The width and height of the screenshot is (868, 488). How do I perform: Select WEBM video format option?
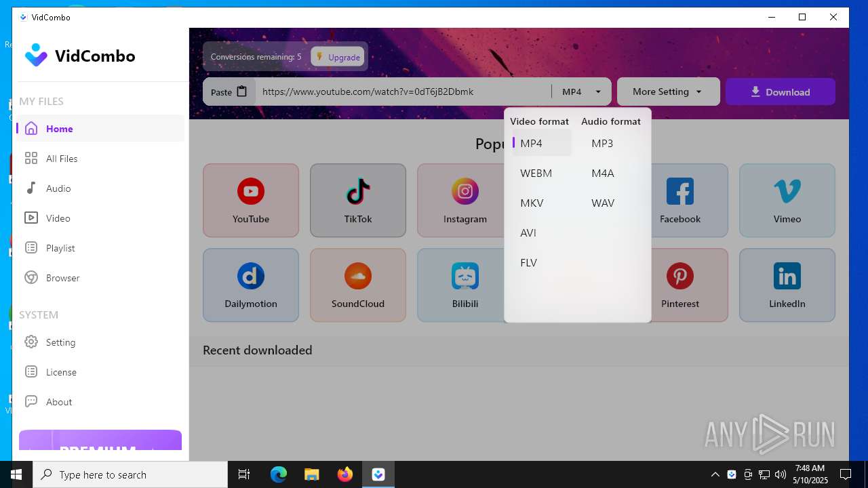pos(542,173)
